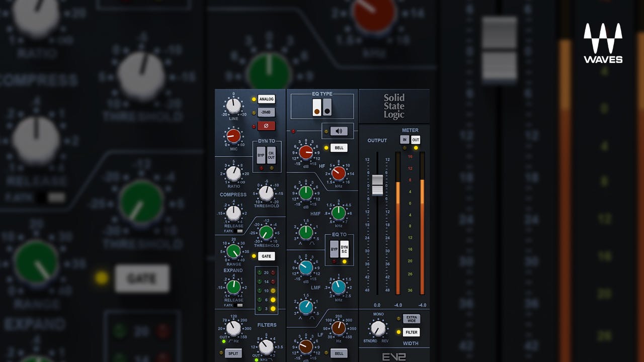Toggle the compressor F.ATK switch
The height and width of the screenshot is (362, 644).
click(x=239, y=231)
